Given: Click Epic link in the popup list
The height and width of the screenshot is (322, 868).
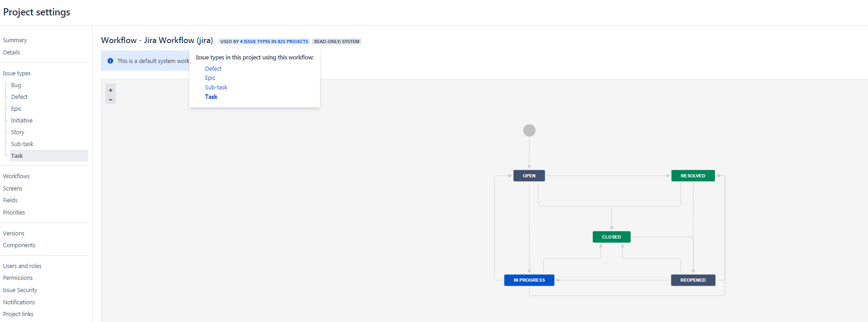Looking at the screenshot, I should click(x=210, y=78).
